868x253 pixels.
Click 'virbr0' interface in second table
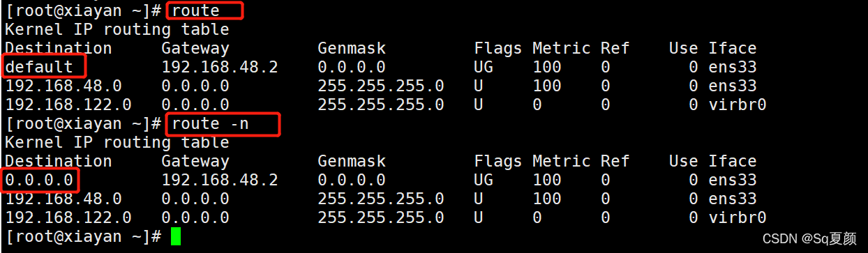738,217
